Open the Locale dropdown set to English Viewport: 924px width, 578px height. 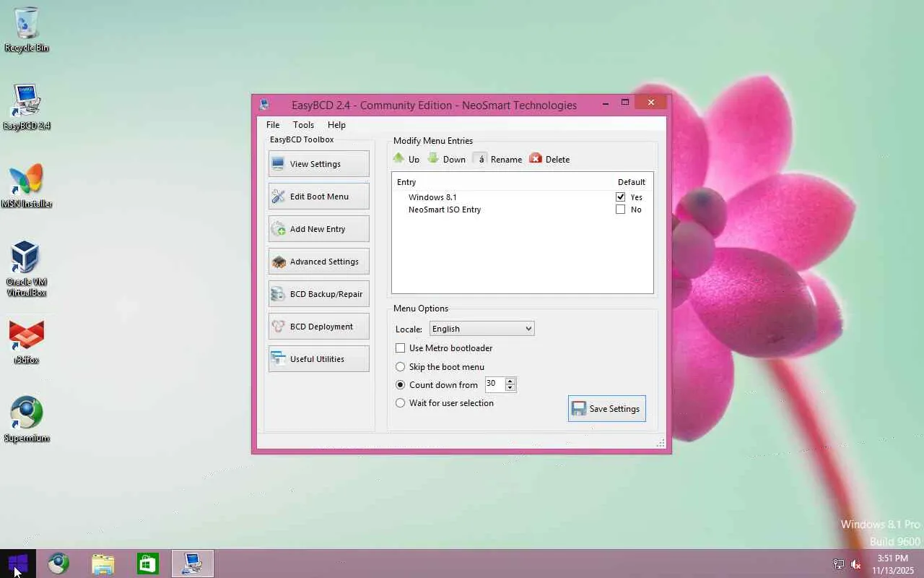481,329
